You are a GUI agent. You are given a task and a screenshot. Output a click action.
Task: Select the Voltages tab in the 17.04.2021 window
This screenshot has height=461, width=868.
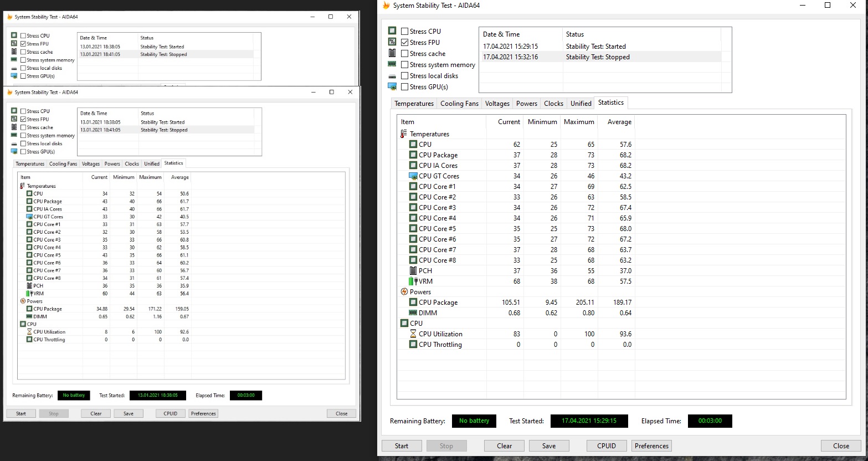tap(497, 104)
